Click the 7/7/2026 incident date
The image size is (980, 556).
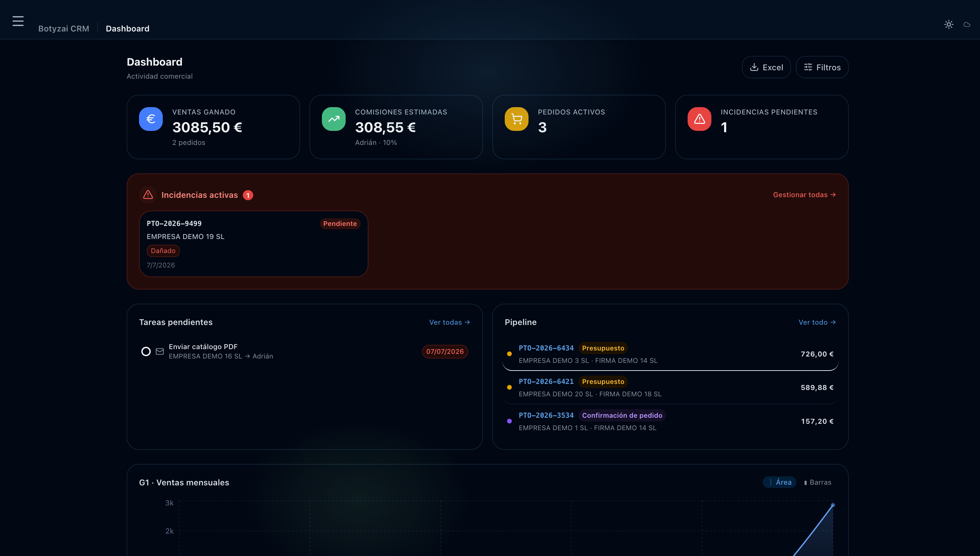[x=161, y=265]
